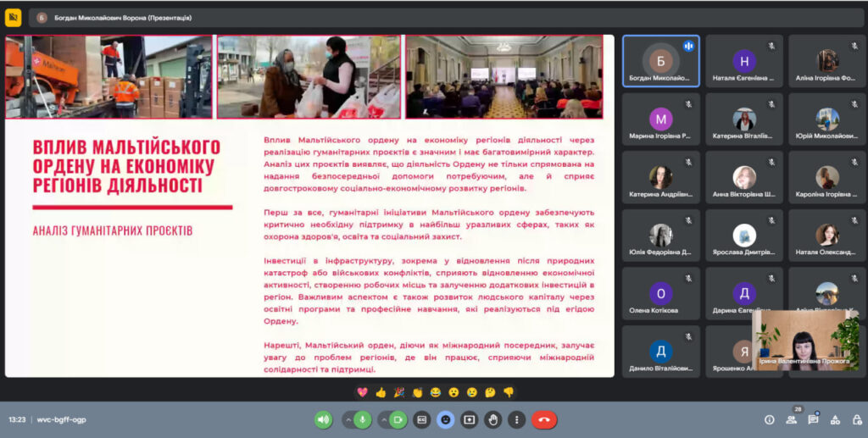Toggle the speaker audio output button
Screen dimensions: 868x438
(323, 419)
